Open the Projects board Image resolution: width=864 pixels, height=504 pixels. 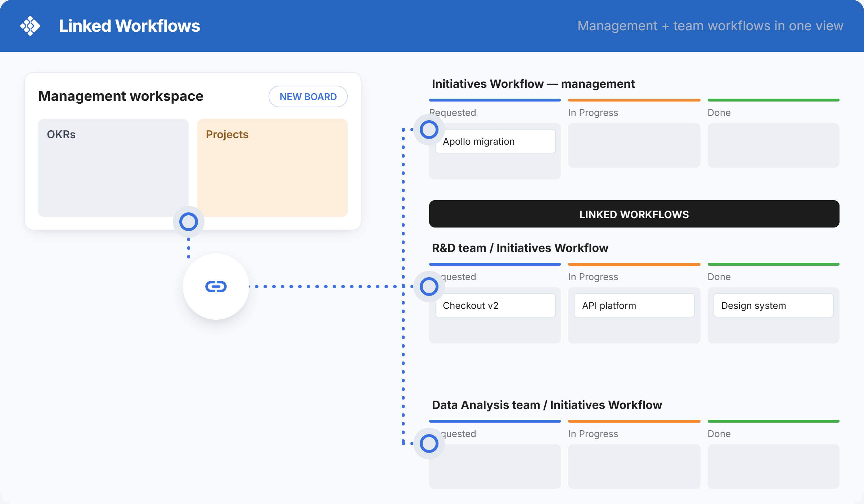273,168
